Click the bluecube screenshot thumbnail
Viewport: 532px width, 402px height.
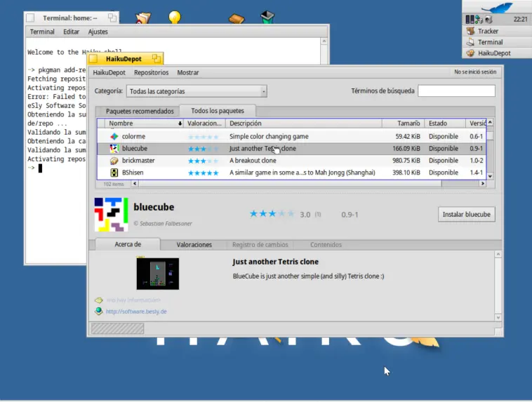158,274
